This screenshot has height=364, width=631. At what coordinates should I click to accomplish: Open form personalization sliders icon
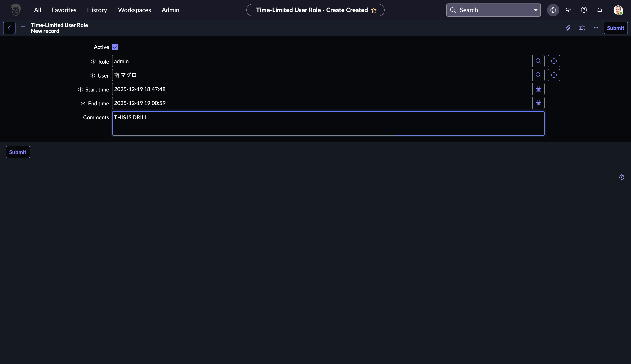[x=582, y=28]
